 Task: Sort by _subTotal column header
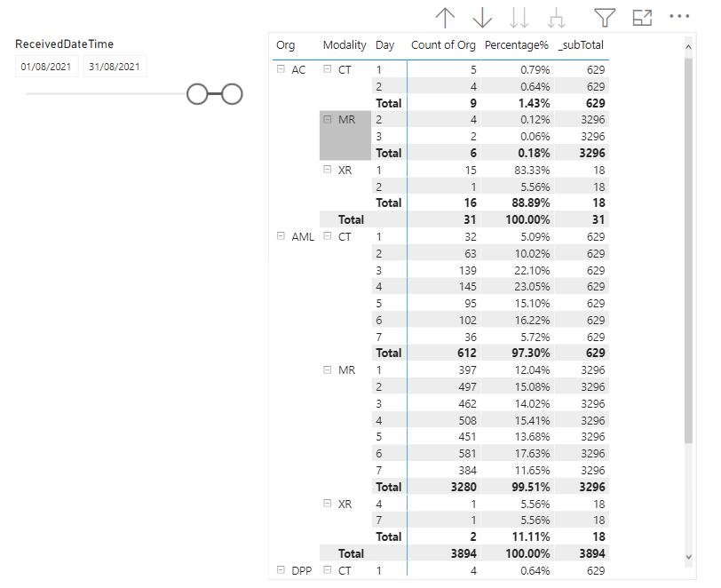tap(581, 45)
